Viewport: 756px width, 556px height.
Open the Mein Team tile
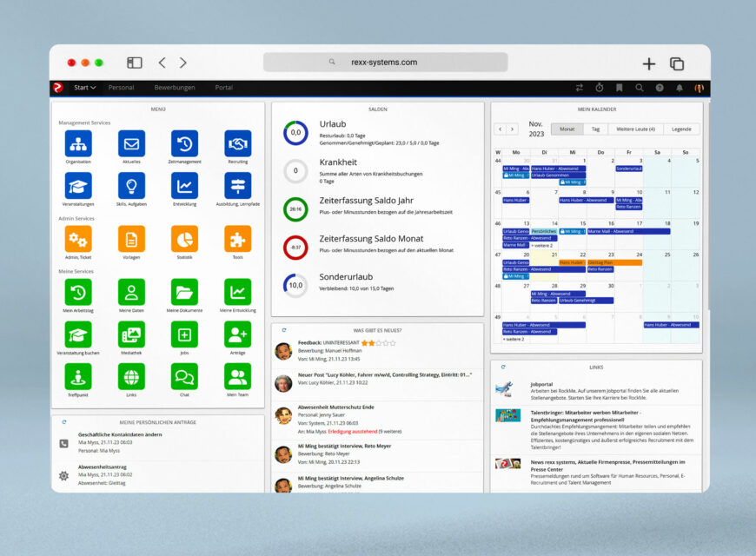pos(237,376)
